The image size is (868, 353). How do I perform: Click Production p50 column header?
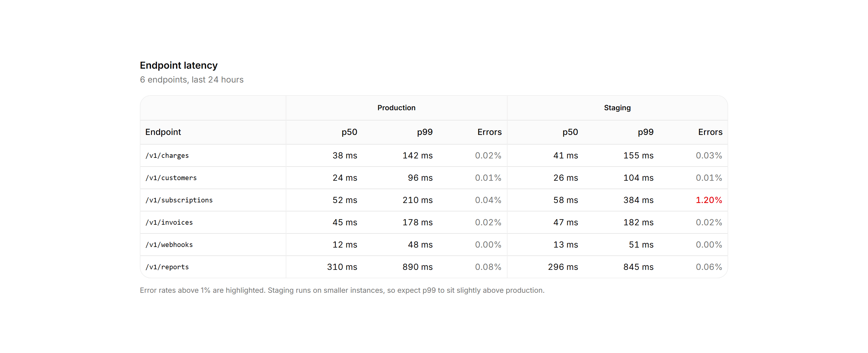349,132
